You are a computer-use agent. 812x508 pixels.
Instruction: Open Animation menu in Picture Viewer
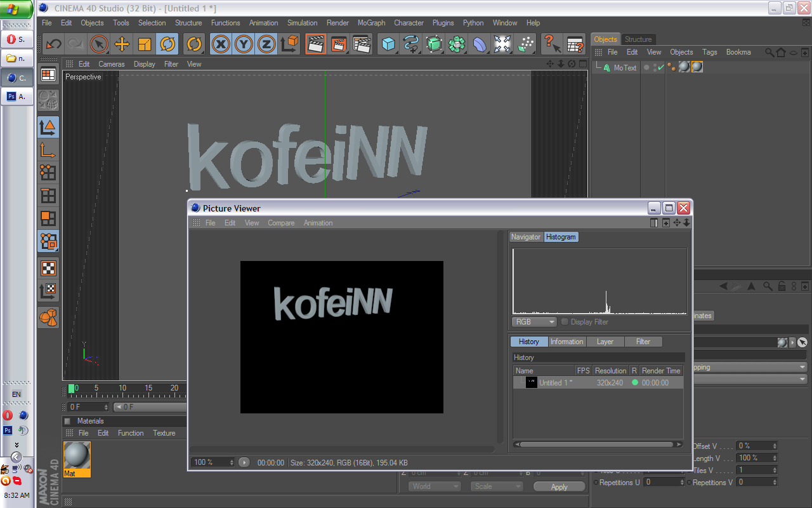click(318, 223)
